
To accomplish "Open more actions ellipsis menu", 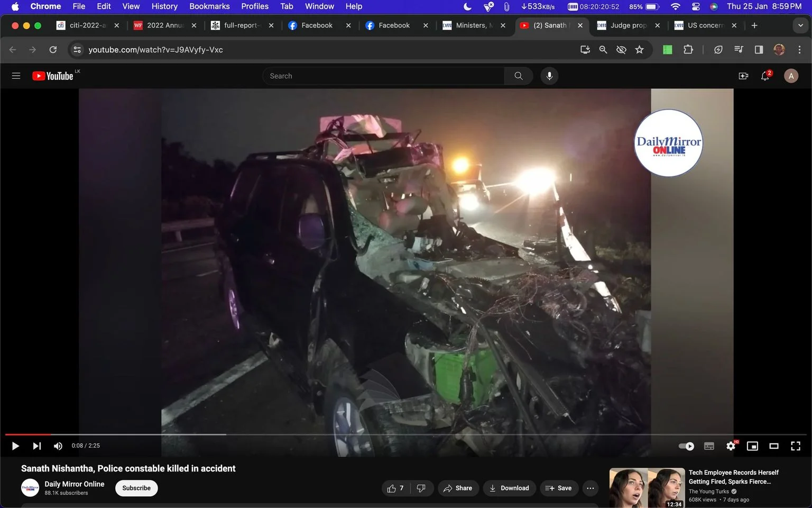I will (x=590, y=488).
